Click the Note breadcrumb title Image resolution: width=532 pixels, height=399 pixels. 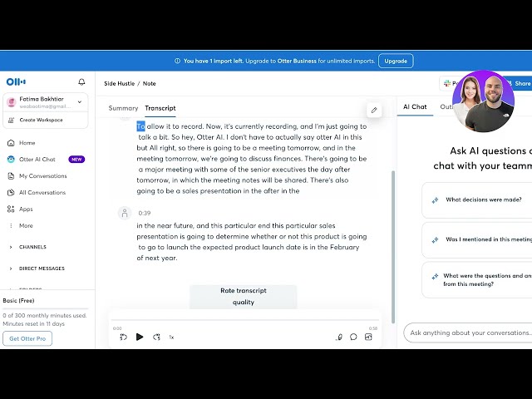pyautogui.click(x=149, y=83)
